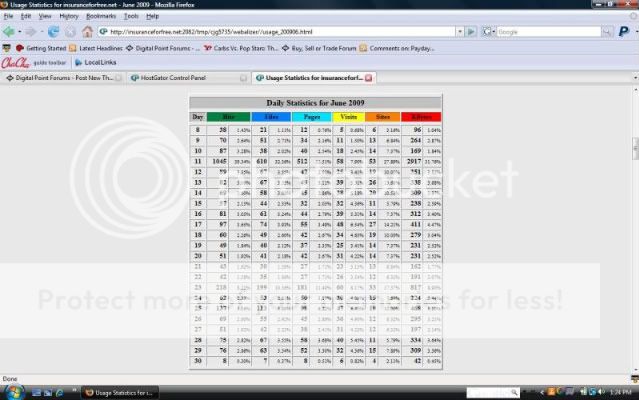Click the Show Desktop quick launch icon
This screenshot has height=400, width=639.
(x=36, y=393)
